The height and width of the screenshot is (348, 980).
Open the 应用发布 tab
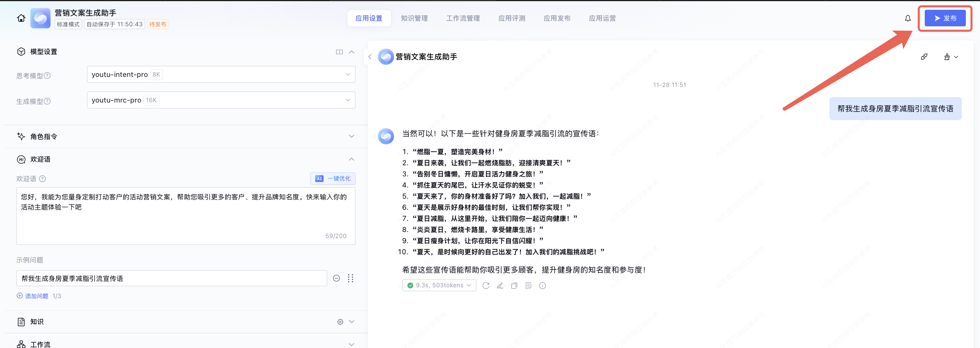[x=557, y=18]
